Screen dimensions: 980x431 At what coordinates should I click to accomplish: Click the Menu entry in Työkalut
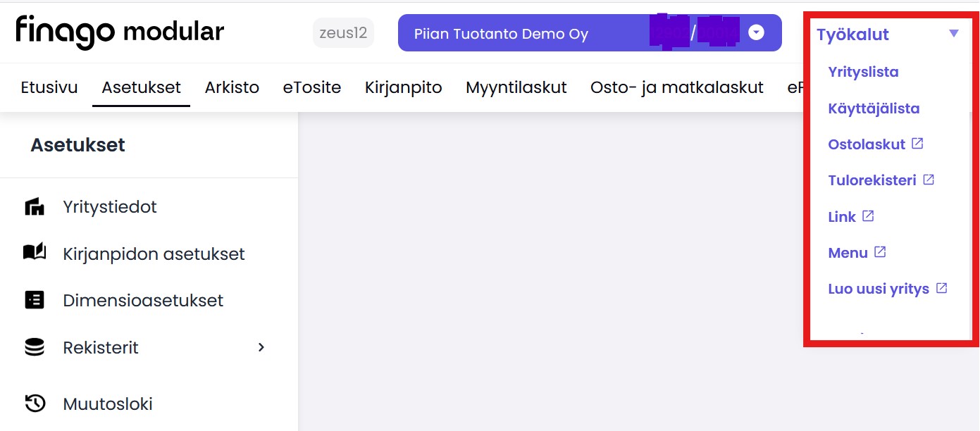pyautogui.click(x=848, y=253)
